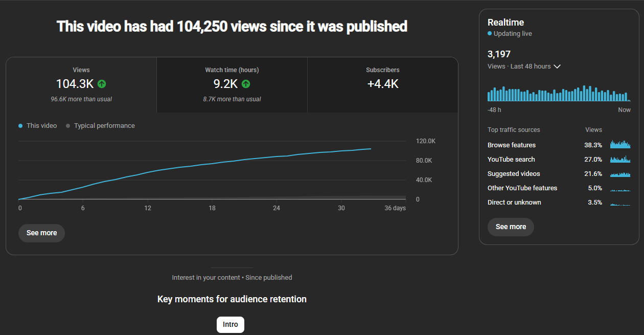Click Other YouTube features sparkline
The height and width of the screenshot is (335, 644).
[620, 190]
